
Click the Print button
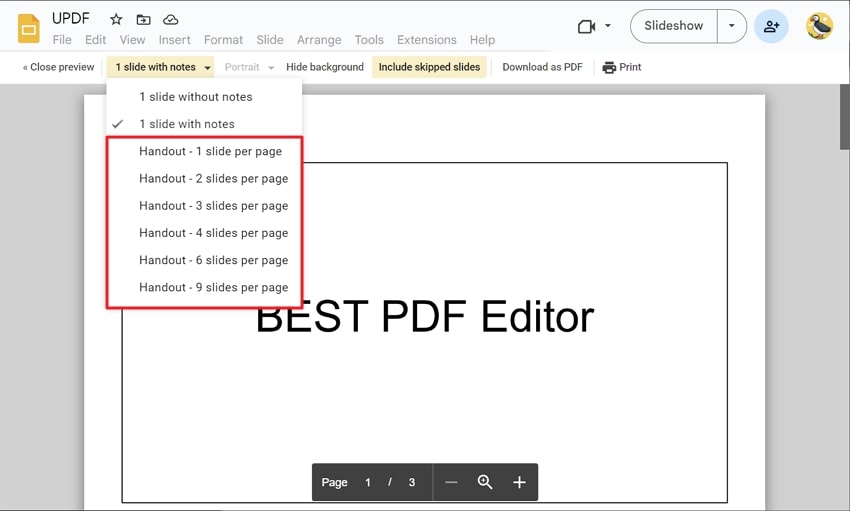622,67
